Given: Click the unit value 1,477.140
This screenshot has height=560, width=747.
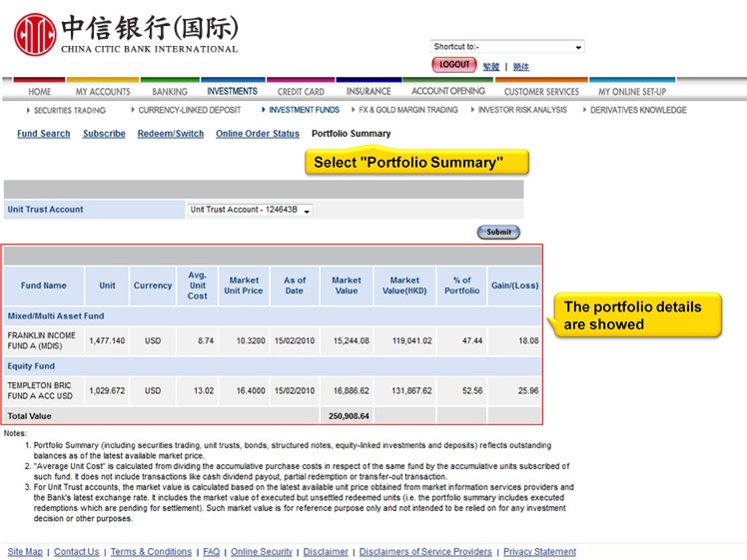Looking at the screenshot, I should coord(107,341).
